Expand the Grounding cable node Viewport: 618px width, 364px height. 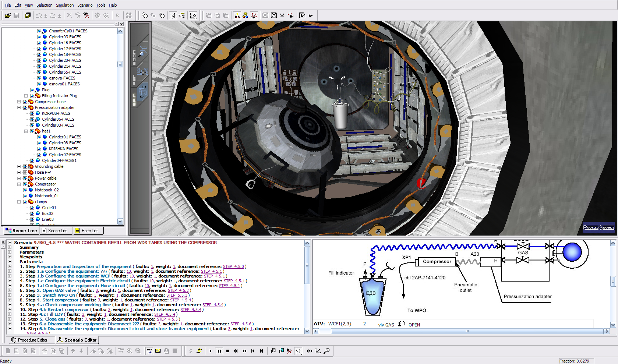point(19,166)
